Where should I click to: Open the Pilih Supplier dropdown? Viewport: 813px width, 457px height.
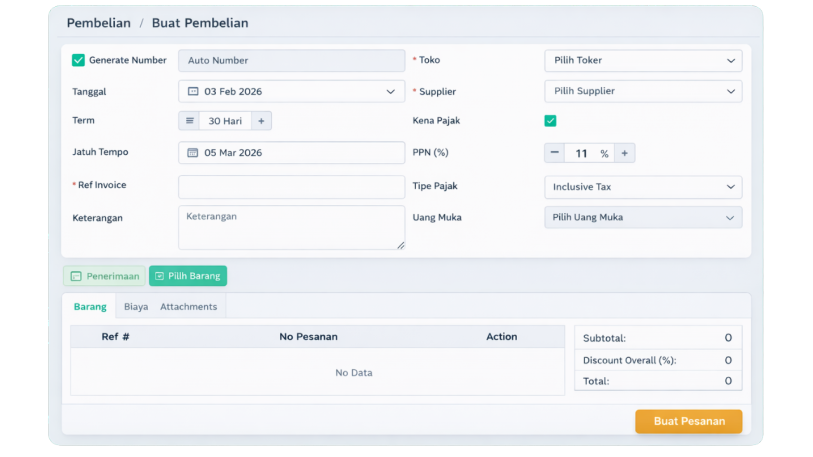(x=643, y=92)
